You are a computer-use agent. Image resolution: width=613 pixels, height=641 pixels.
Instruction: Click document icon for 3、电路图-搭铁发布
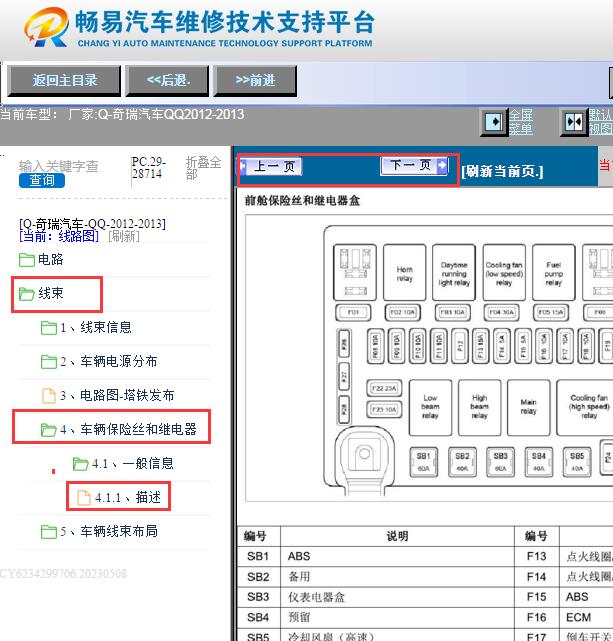pos(49,396)
